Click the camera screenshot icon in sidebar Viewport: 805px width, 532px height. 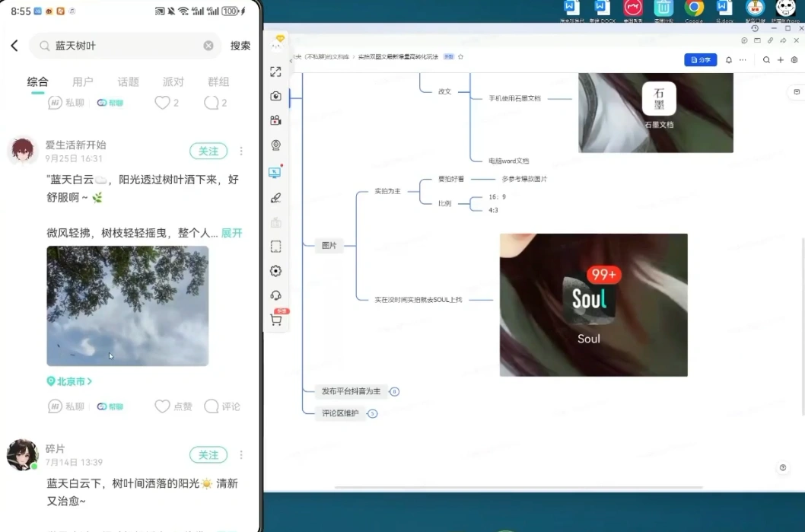tap(275, 96)
